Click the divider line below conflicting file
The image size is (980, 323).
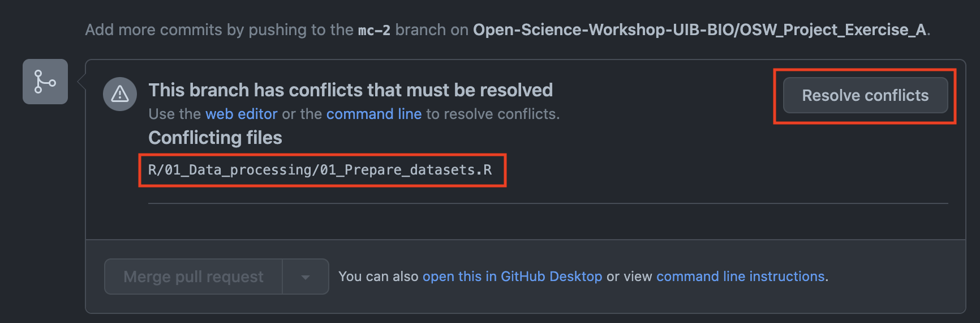(548, 203)
